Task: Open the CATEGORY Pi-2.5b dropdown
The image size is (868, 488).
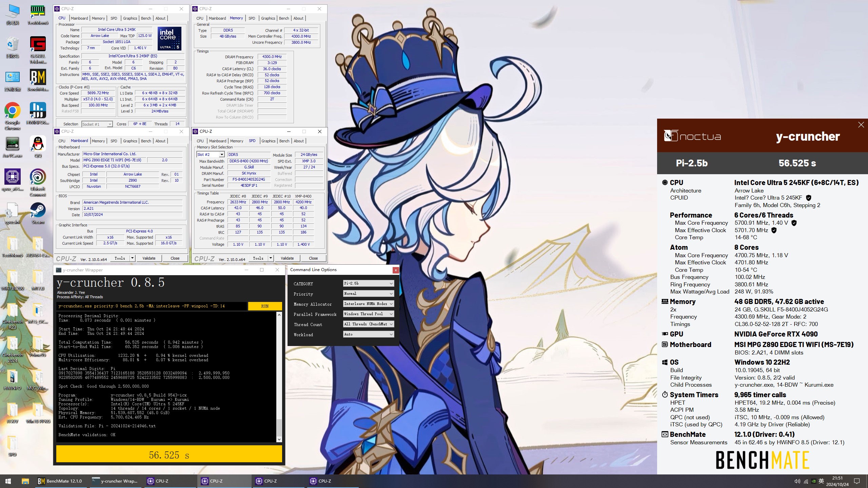Action: (368, 283)
